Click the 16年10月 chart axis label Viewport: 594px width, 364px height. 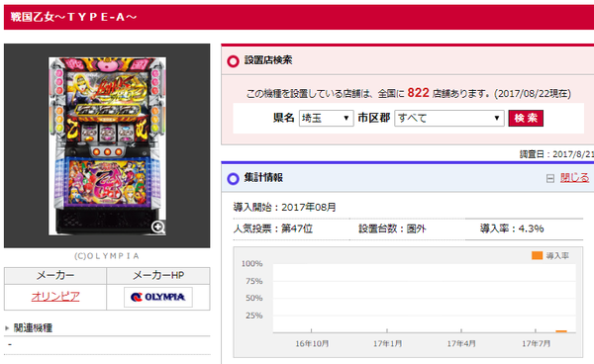click(312, 343)
